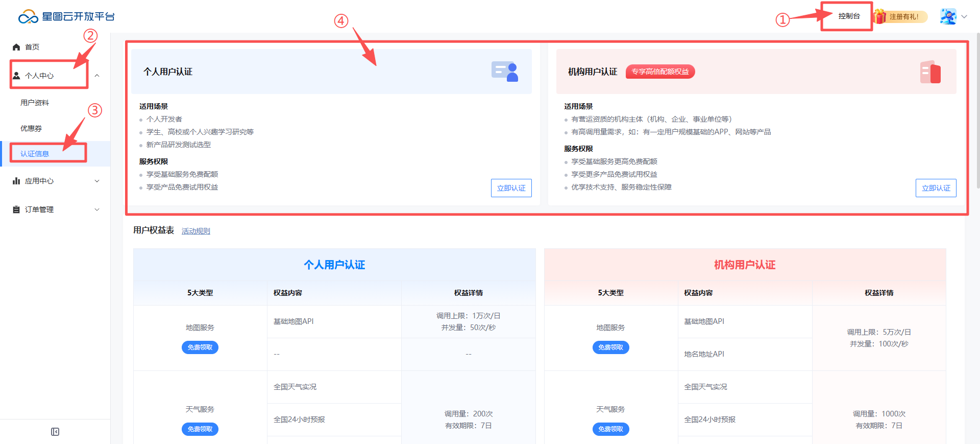Image resolution: width=980 pixels, height=444 pixels.
Task: Expand the 订单管理 submenu arrow
Action: point(97,209)
